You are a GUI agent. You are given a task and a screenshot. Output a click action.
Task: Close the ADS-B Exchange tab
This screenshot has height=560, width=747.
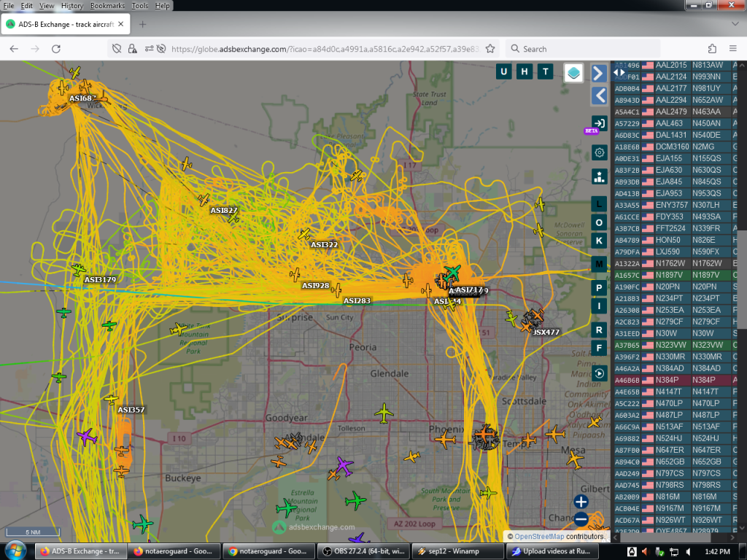120,24
